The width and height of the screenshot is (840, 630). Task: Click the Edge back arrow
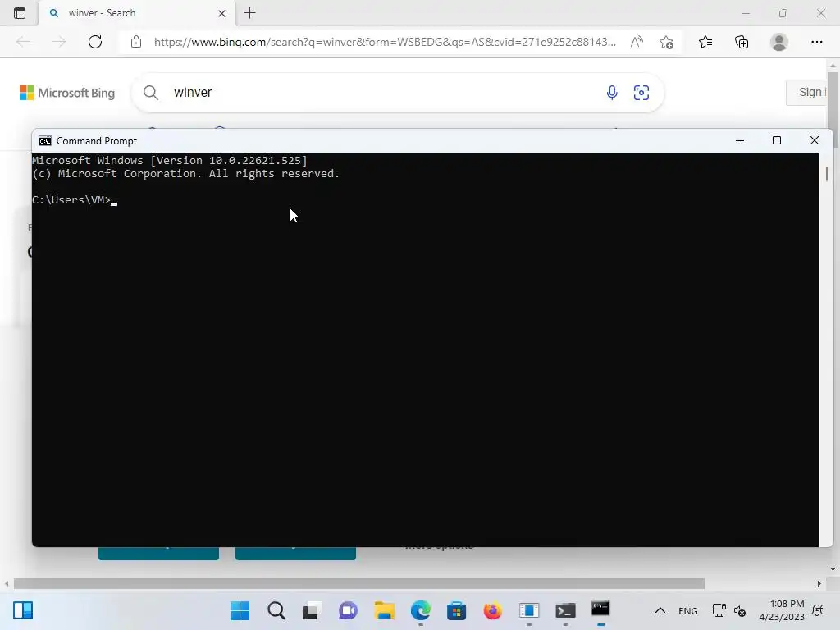point(23,42)
